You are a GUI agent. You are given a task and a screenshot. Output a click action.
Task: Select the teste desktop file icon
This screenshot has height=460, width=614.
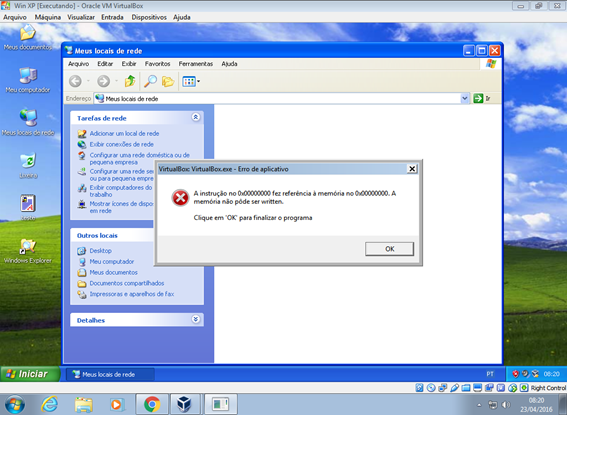pos(28,207)
